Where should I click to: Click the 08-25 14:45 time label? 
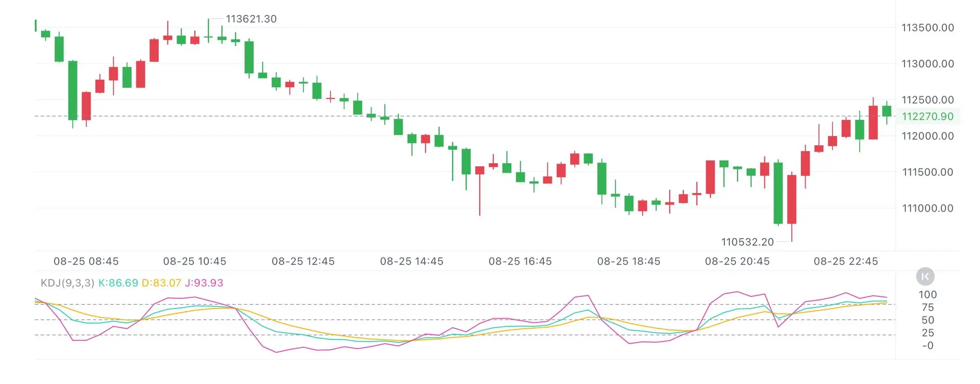(x=412, y=261)
